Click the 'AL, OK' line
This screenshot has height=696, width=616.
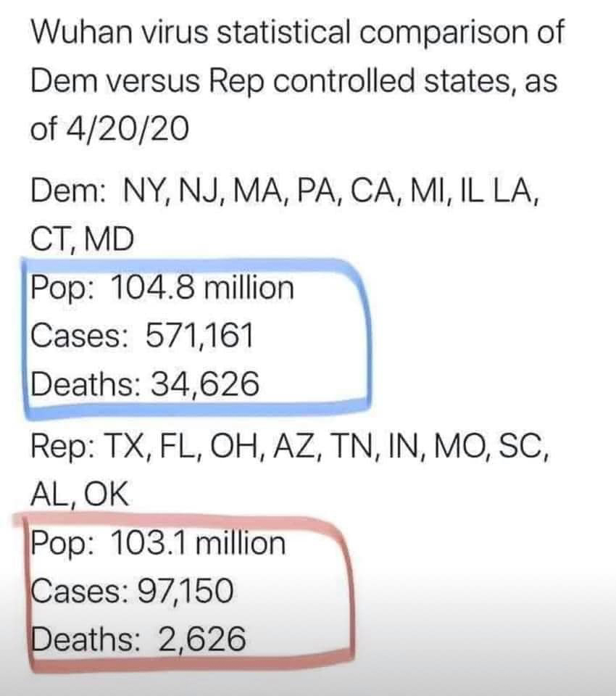pyautogui.click(x=80, y=494)
